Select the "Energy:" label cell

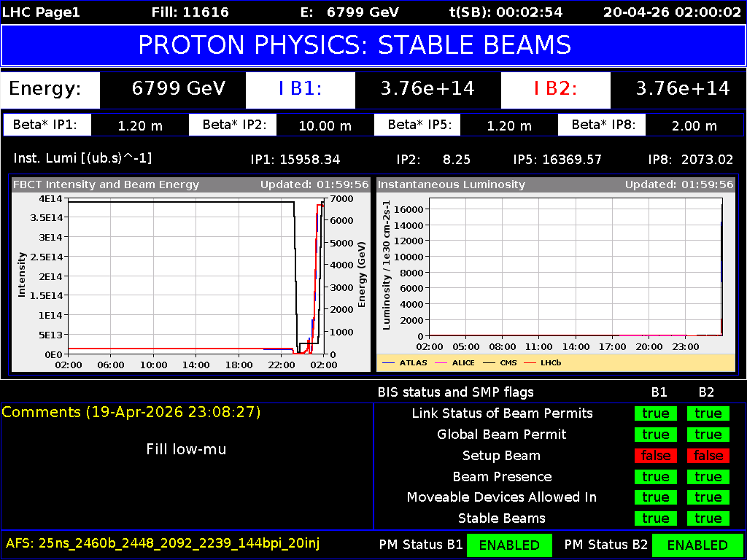pyautogui.click(x=50, y=89)
